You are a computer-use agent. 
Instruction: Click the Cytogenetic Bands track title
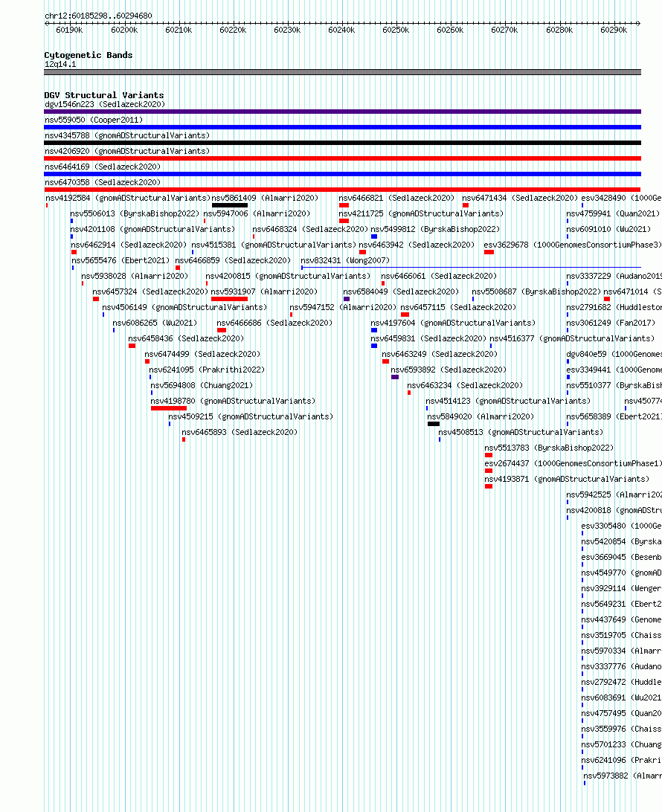pyautogui.click(x=88, y=55)
